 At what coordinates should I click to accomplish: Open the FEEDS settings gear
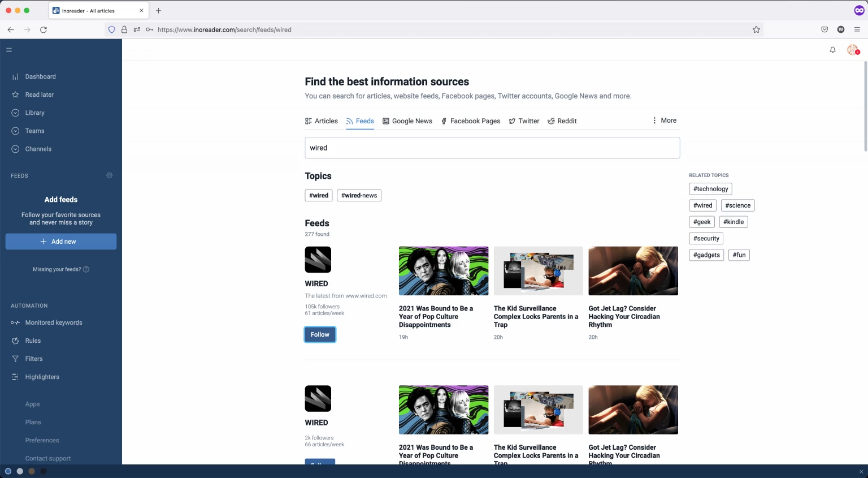(109, 175)
